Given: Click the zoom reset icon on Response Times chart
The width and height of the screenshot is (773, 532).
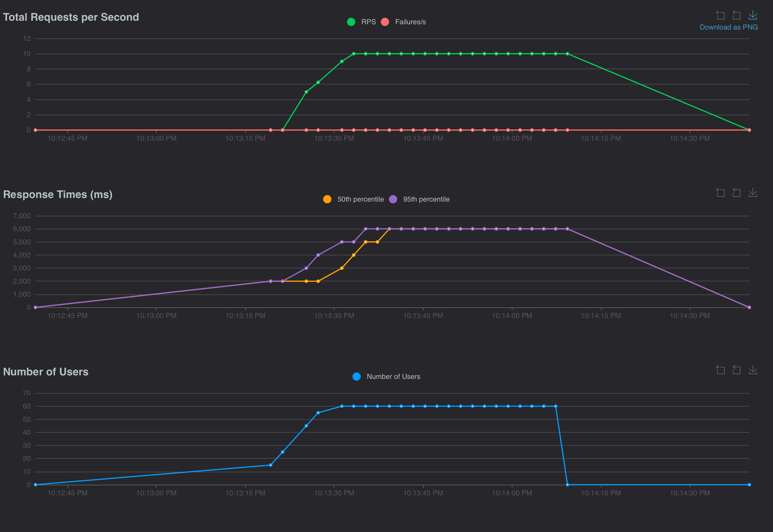Looking at the screenshot, I should pyautogui.click(x=737, y=192).
